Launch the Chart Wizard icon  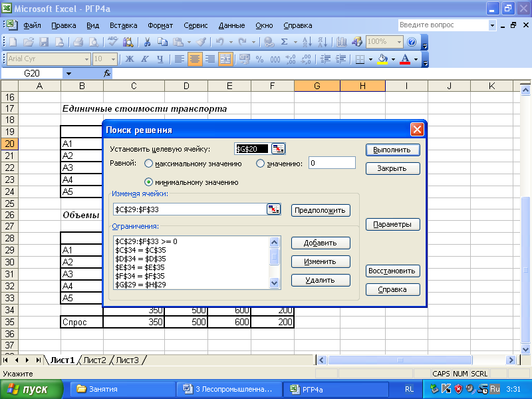(x=341, y=42)
